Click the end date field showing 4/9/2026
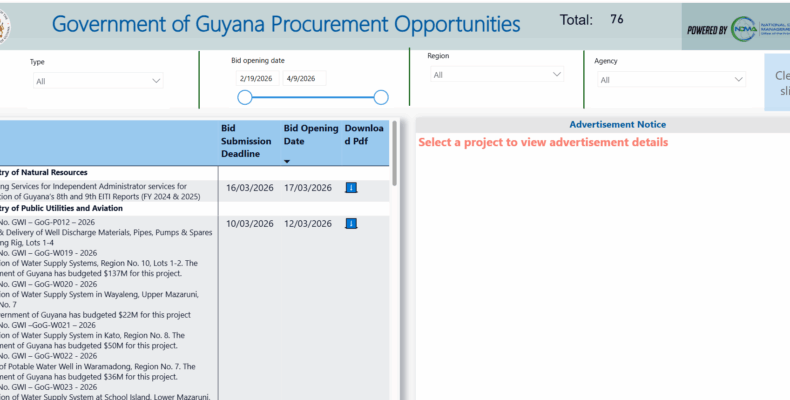This screenshot has width=790, height=400. pos(303,78)
